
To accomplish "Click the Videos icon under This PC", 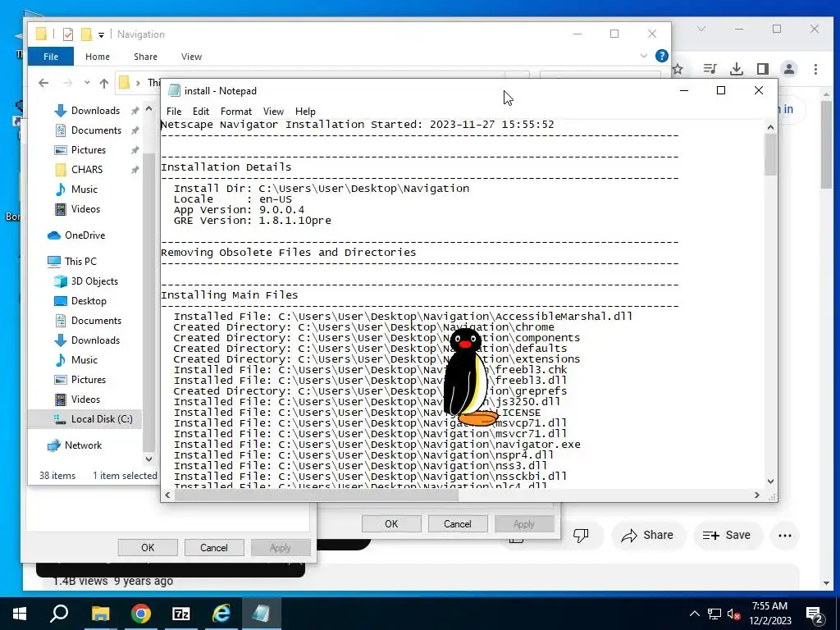I will click(61, 399).
